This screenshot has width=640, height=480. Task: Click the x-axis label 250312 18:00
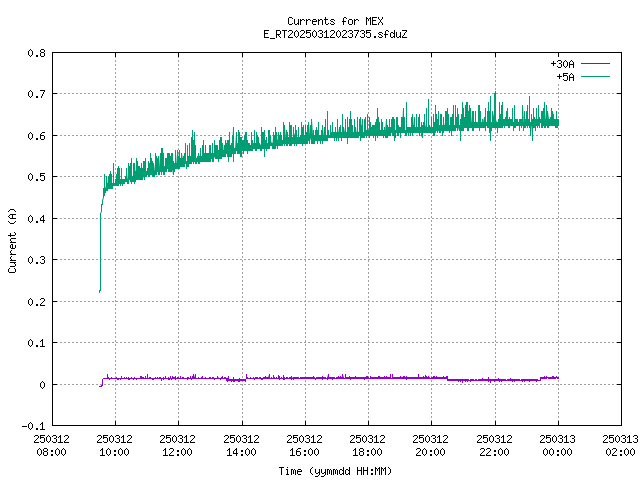tap(368, 446)
